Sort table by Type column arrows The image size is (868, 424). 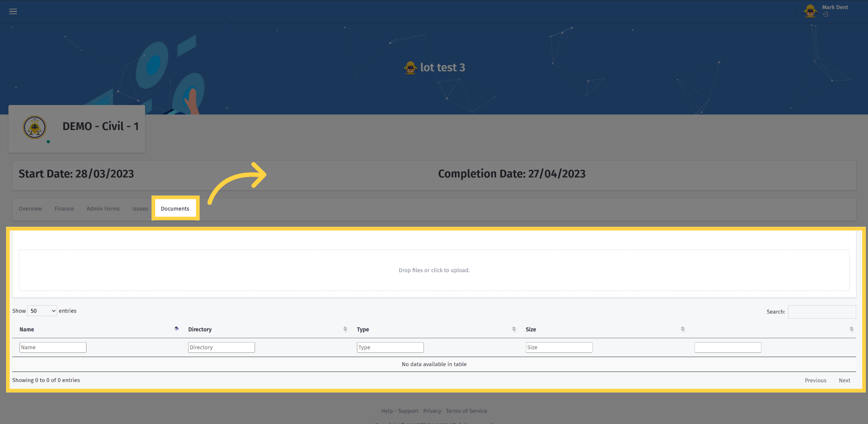[x=514, y=329]
